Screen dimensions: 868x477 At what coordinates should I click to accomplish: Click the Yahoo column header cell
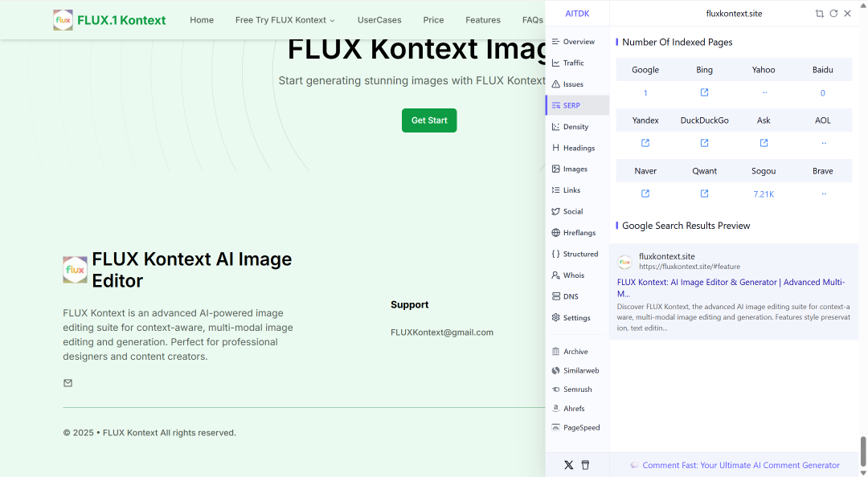pos(764,70)
